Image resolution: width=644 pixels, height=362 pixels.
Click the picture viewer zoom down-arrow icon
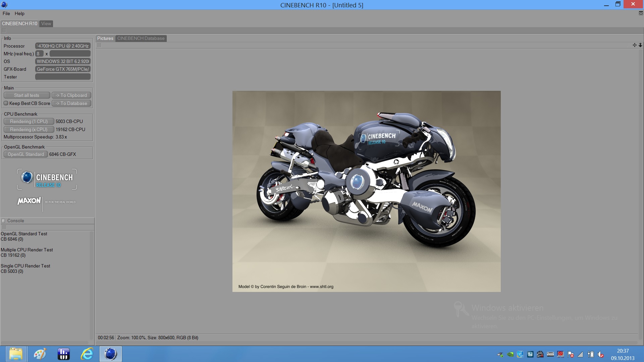point(640,45)
